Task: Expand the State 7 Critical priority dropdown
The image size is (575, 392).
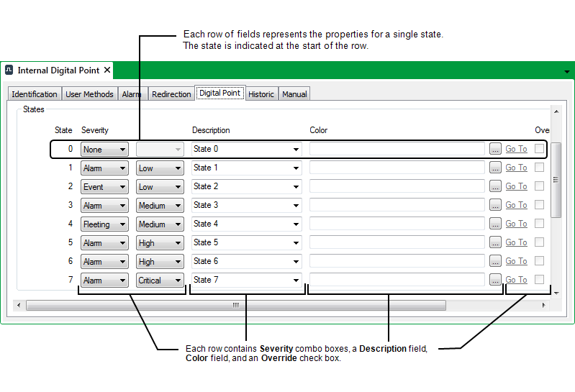Action: tap(160, 281)
